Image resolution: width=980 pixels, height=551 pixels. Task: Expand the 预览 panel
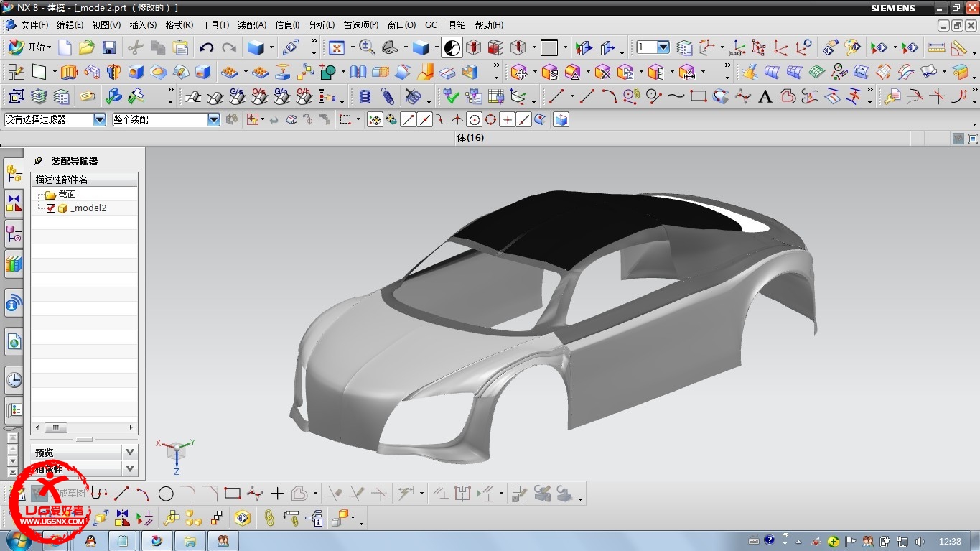click(130, 452)
